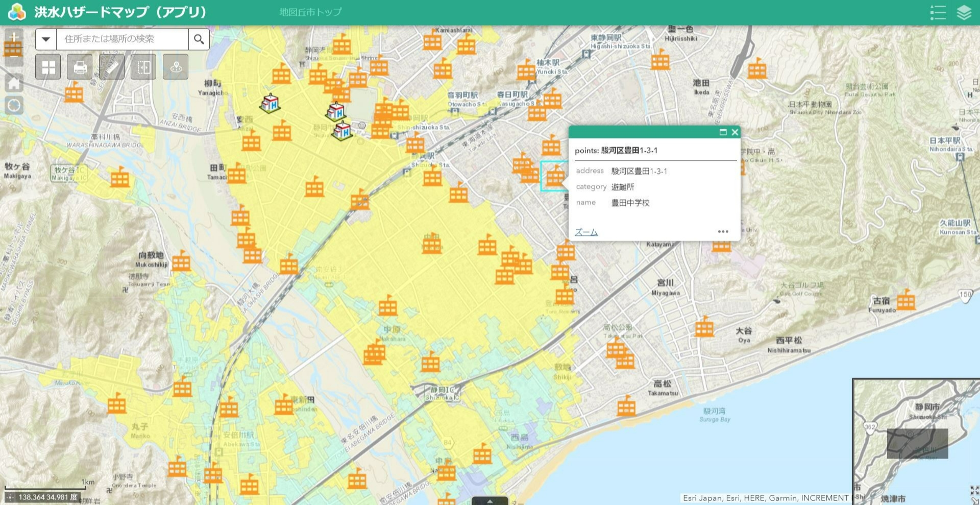Click the search magnifier button

[x=199, y=39]
